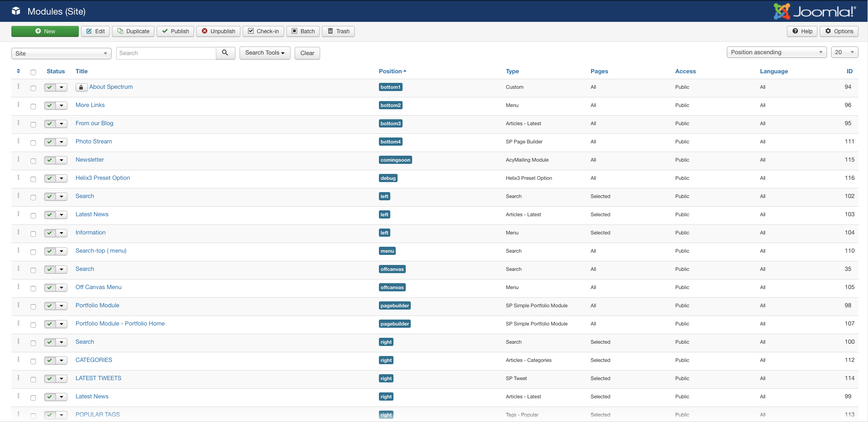Expand the Position ascending sort dropdown
The height and width of the screenshot is (422, 868).
coord(776,52)
